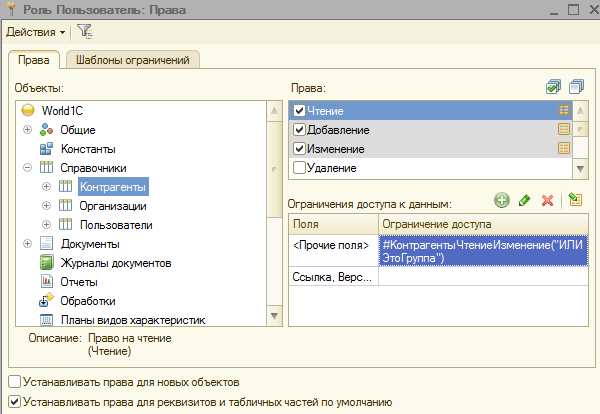Select the Права tab
The width and height of the screenshot is (600, 414).
pyautogui.click(x=34, y=60)
